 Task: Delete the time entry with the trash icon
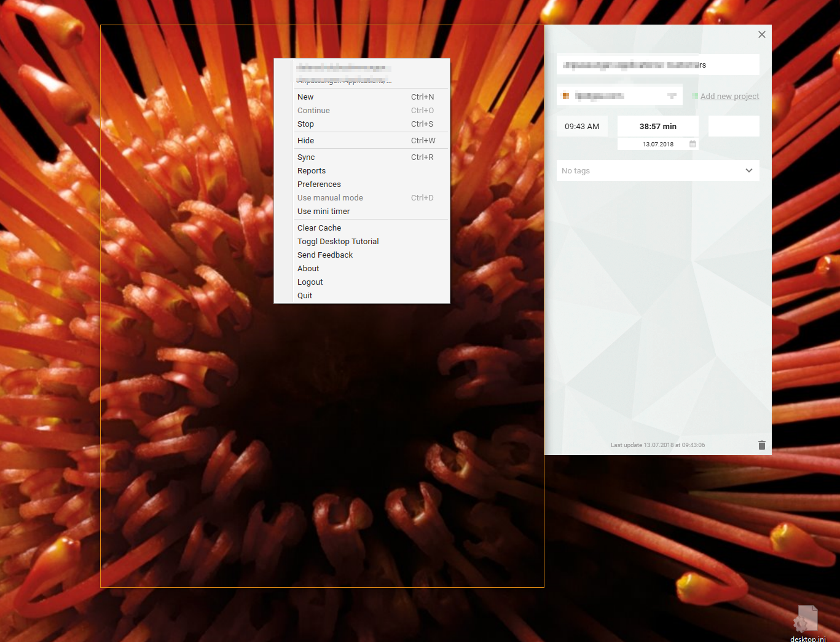[762, 445]
